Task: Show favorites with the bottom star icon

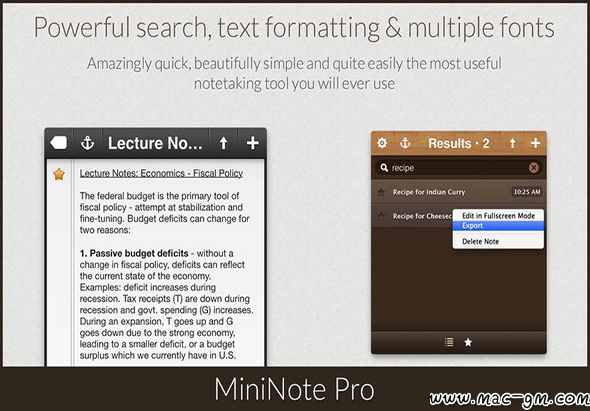Action: click(x=468, y=342)
